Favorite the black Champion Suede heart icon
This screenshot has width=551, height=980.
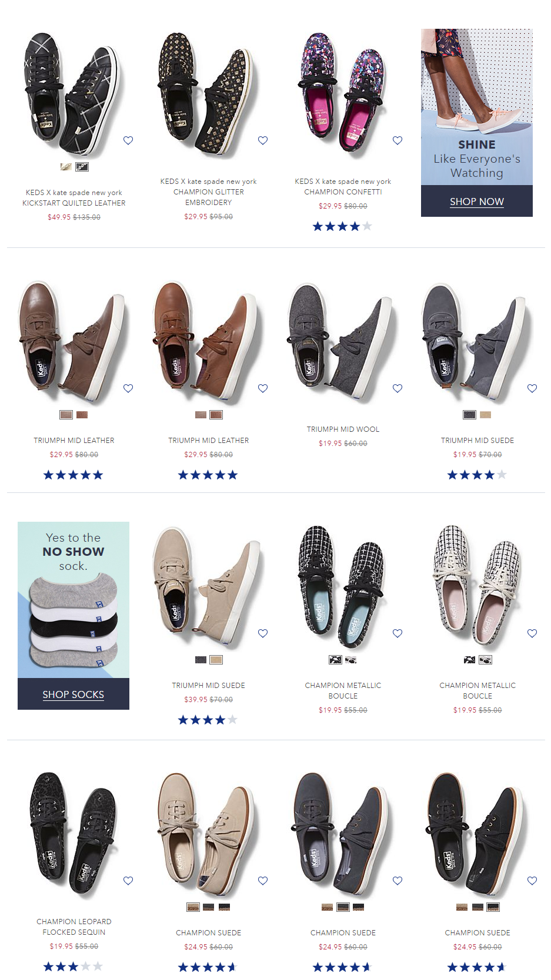532,881
